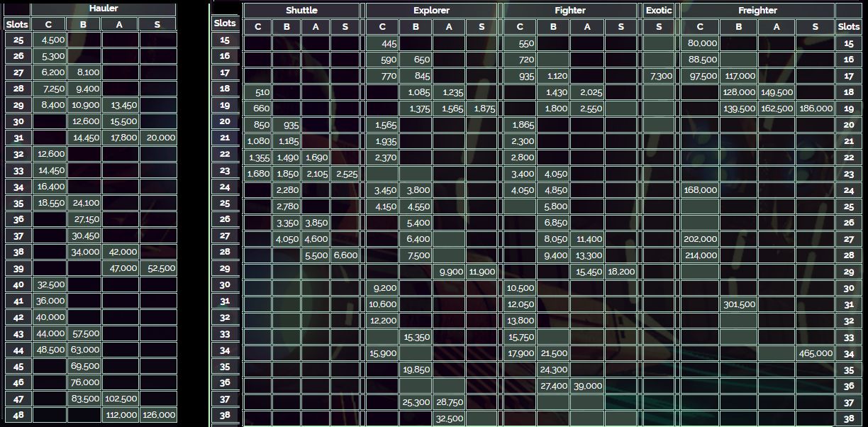Click the Exotic column header
This screenshot has width=868, height=427.
tap(659, 11)
